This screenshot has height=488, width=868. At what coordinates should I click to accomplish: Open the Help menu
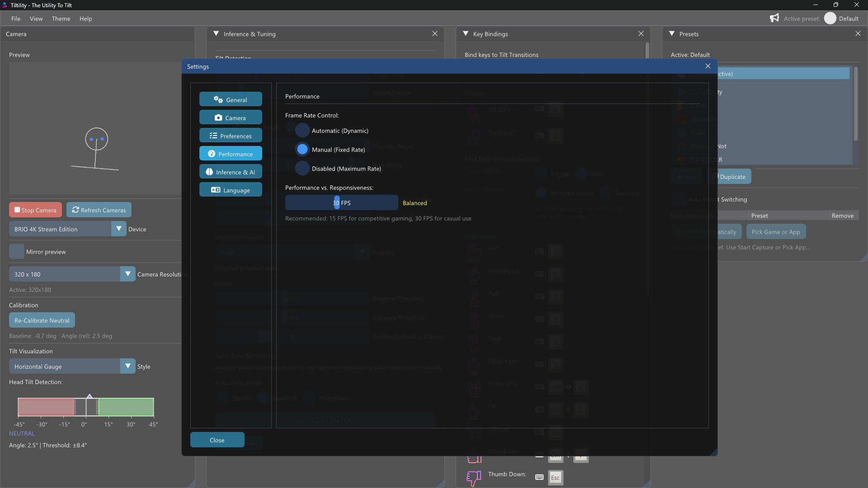85,19
